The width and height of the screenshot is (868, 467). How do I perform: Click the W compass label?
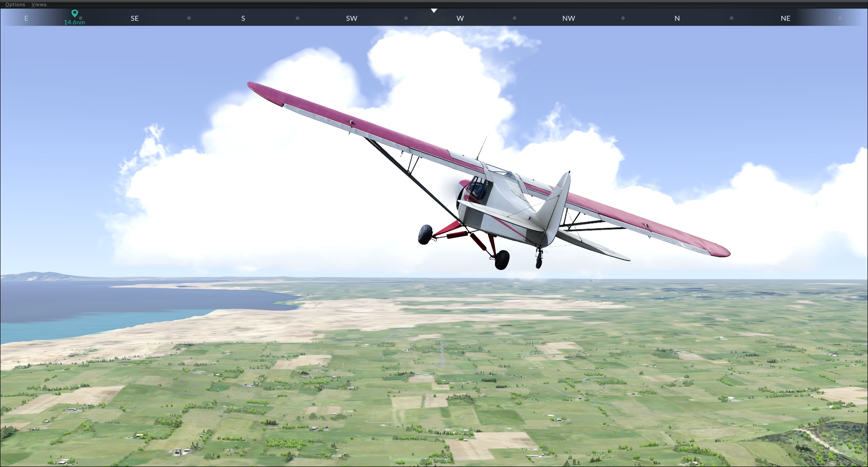460,19
